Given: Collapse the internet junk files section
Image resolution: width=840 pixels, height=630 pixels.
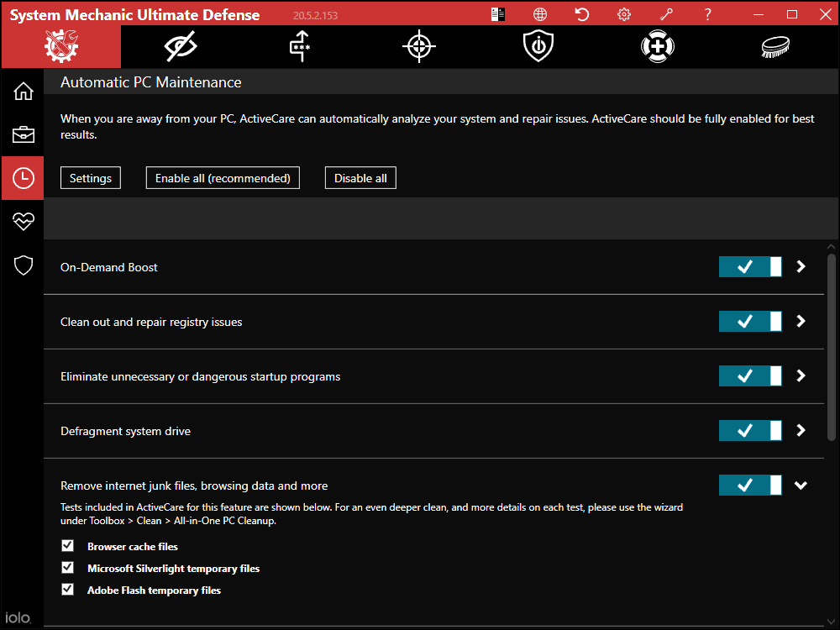Looking at the screenshot, I should click(800, 485).
